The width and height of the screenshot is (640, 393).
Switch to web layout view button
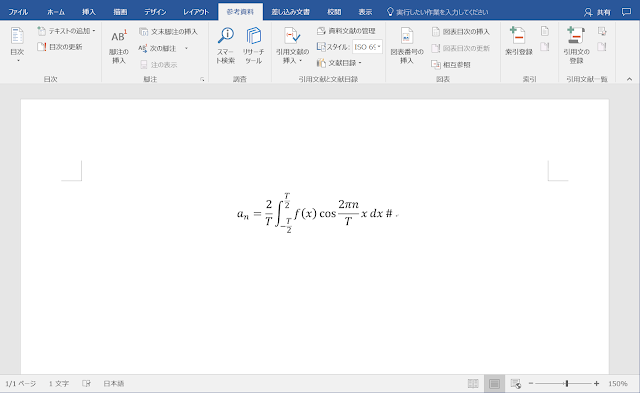(x=516, y=384)
